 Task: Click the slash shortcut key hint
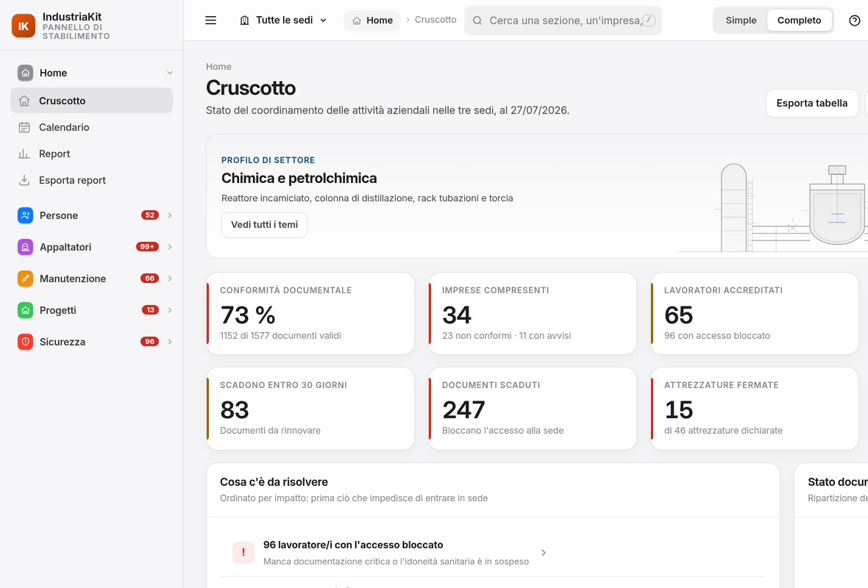tap(649, 21)
